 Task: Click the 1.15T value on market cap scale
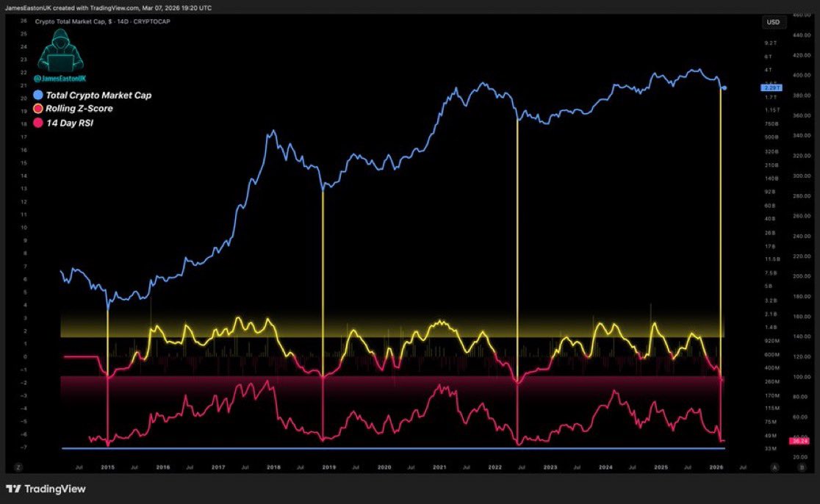(x=772, y=110)
